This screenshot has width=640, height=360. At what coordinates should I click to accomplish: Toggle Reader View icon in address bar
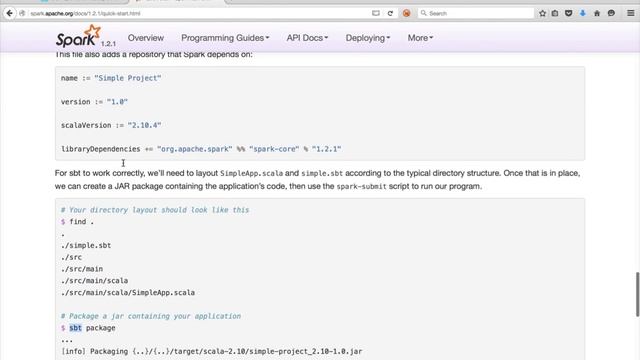tap(376, 13)
